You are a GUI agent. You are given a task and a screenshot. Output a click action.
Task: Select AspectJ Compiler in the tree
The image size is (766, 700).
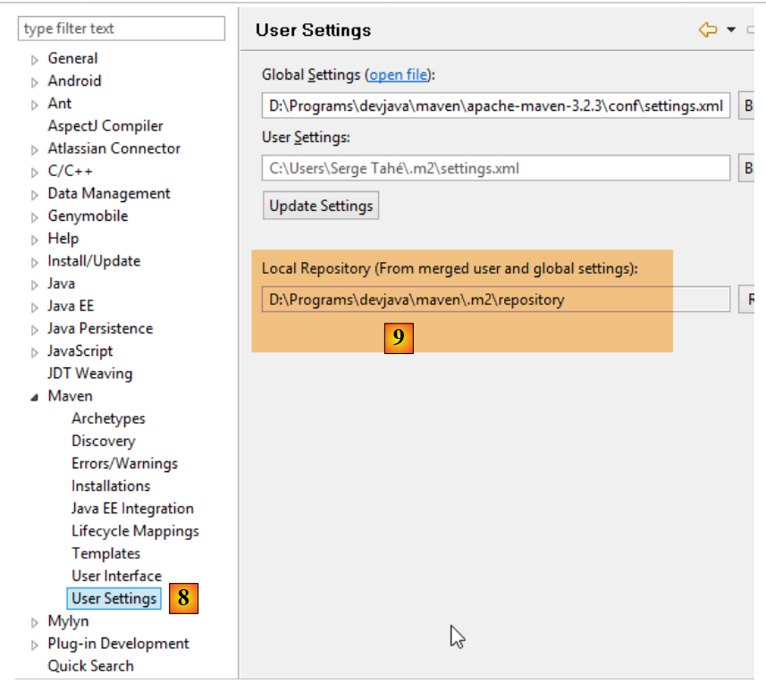(105, 126)
